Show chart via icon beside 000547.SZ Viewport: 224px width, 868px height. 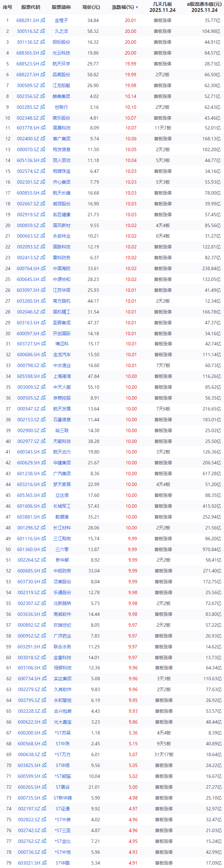coord(43,409)
